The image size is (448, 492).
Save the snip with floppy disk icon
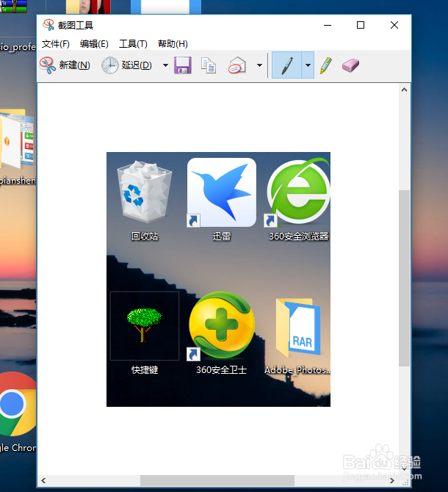pos(183,65)
